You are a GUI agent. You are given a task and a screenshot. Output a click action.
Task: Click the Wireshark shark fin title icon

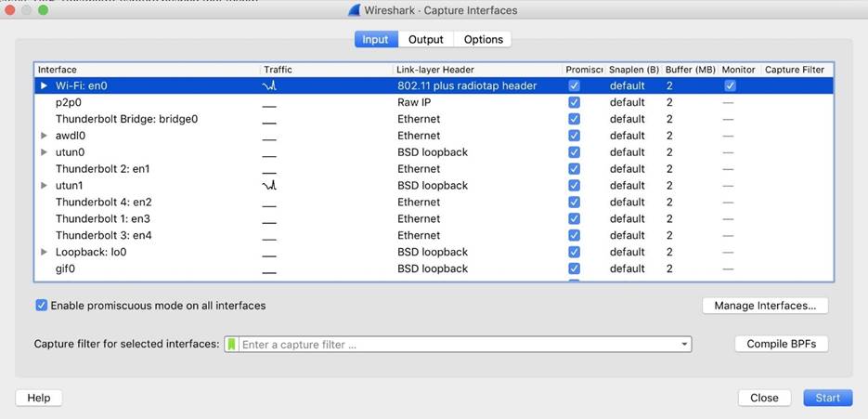pyautogui.click(x=354, y=10)
